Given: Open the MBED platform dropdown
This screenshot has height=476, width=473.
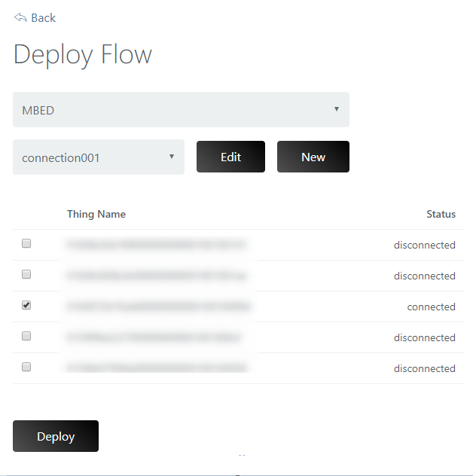Looking at the screenshot, I should click(x=181, y=110).
